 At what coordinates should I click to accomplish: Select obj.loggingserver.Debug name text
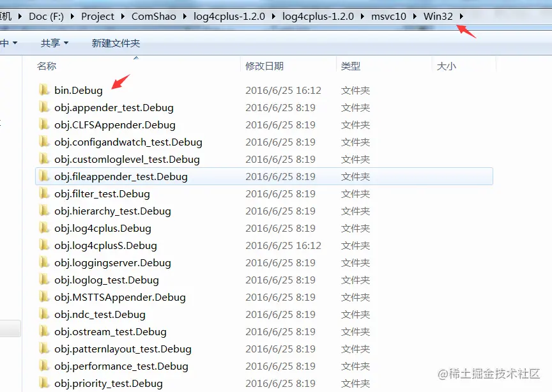112,263
